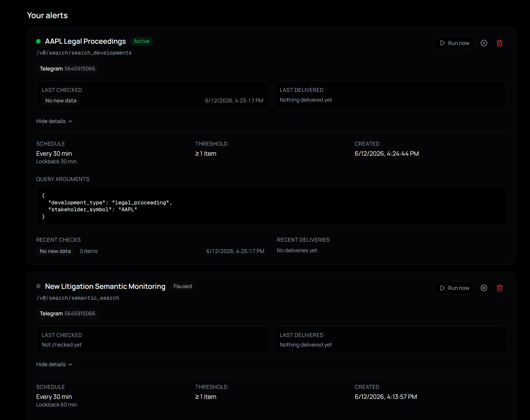Resume the New Litigation Semantic Monitoring alert
530x420 pixels.
pos(484,288)
